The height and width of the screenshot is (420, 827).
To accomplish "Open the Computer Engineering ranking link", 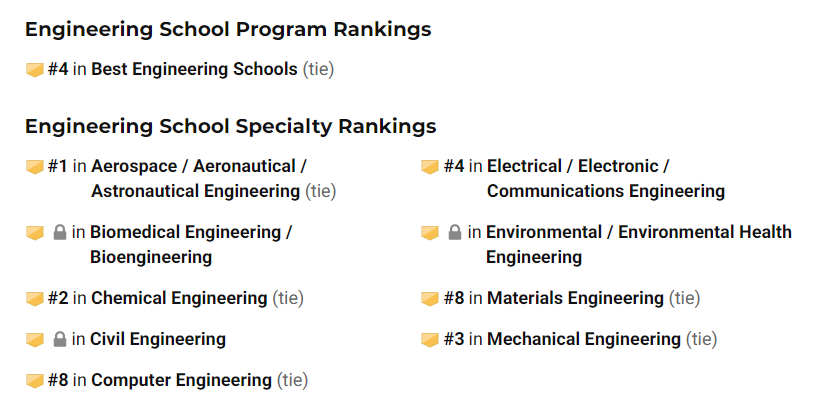I will (181, 381).
